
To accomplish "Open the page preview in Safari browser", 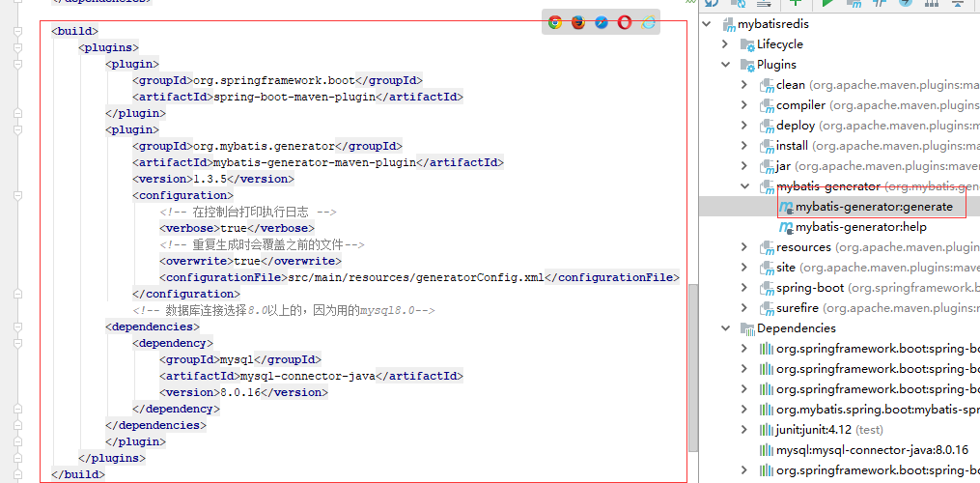I will click(x=602, y=22).
